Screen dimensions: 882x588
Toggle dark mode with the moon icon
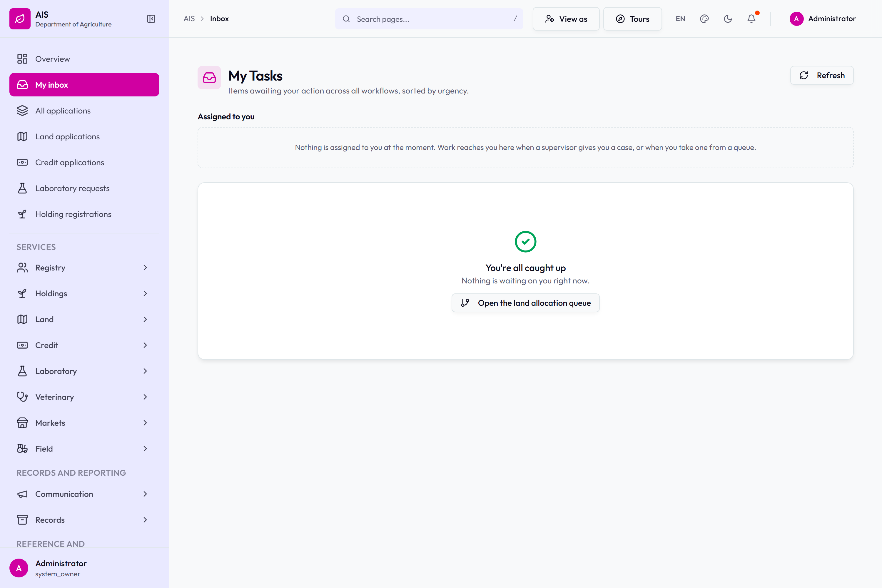(x=728, y=19)
